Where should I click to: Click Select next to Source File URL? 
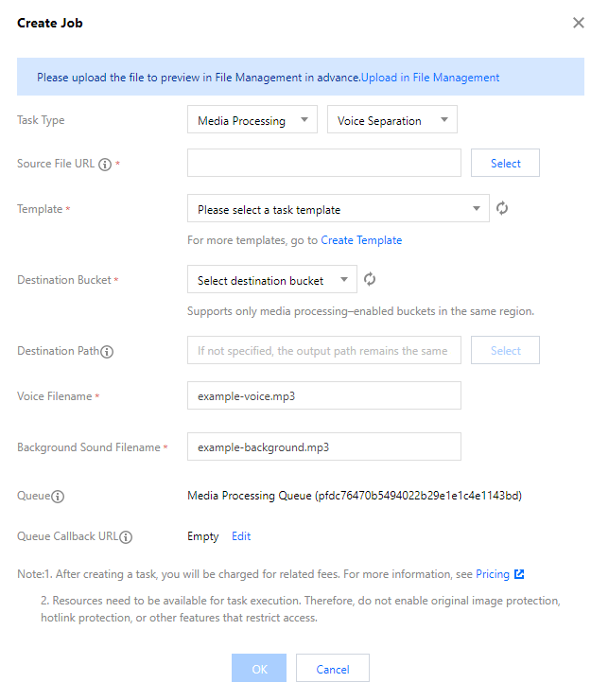point(505,164)
